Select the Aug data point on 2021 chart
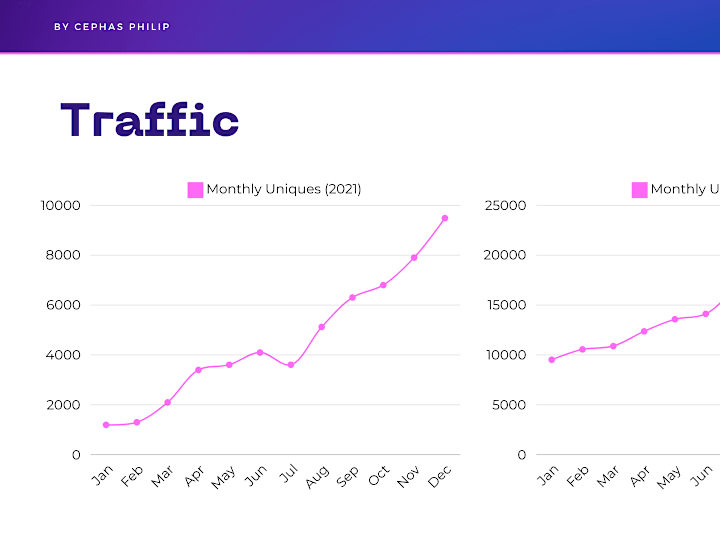This screenshot has width=720, height=540. pos(321,327)
